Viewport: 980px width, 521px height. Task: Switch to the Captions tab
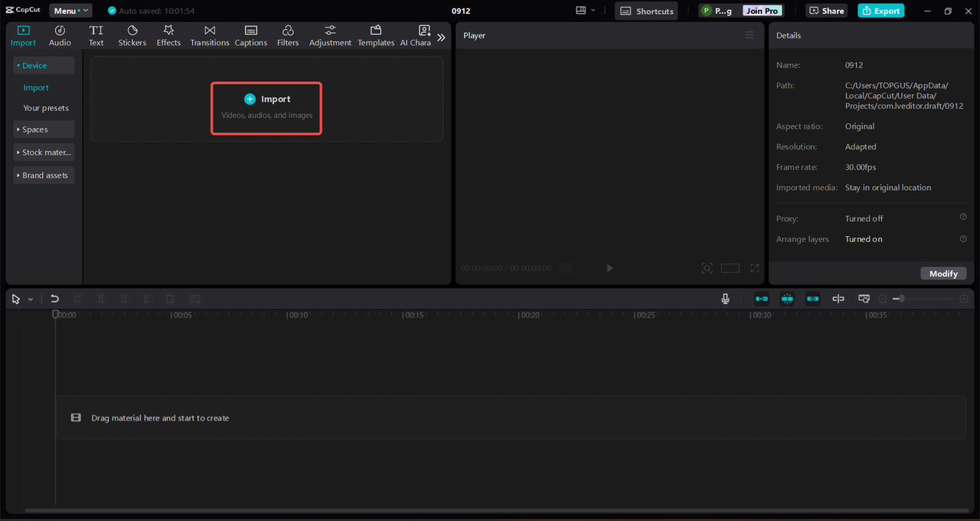pos(251,35)
